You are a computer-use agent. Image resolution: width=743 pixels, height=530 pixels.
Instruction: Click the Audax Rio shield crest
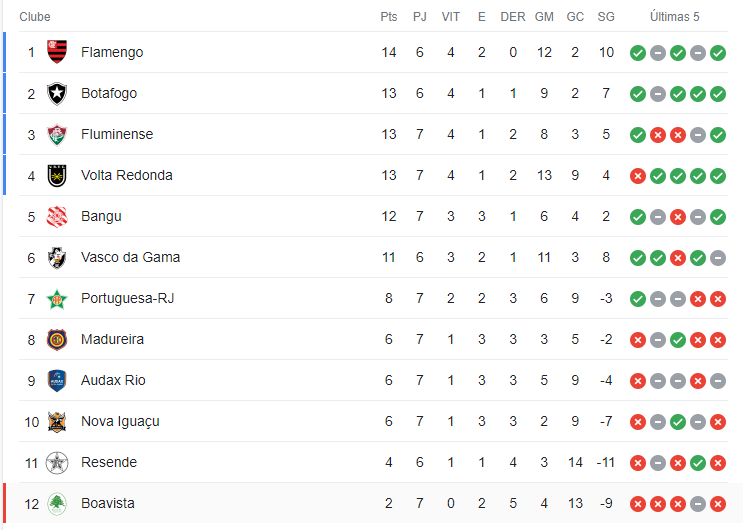(x=57, y=381)
